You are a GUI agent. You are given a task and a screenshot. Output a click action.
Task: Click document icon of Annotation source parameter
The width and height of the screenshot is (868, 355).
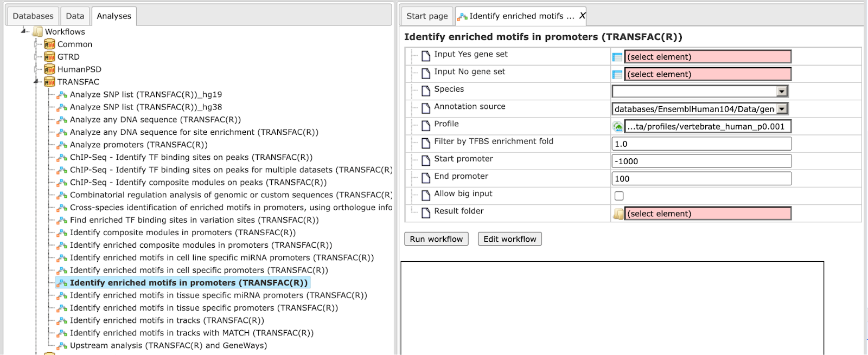(426, 108)
